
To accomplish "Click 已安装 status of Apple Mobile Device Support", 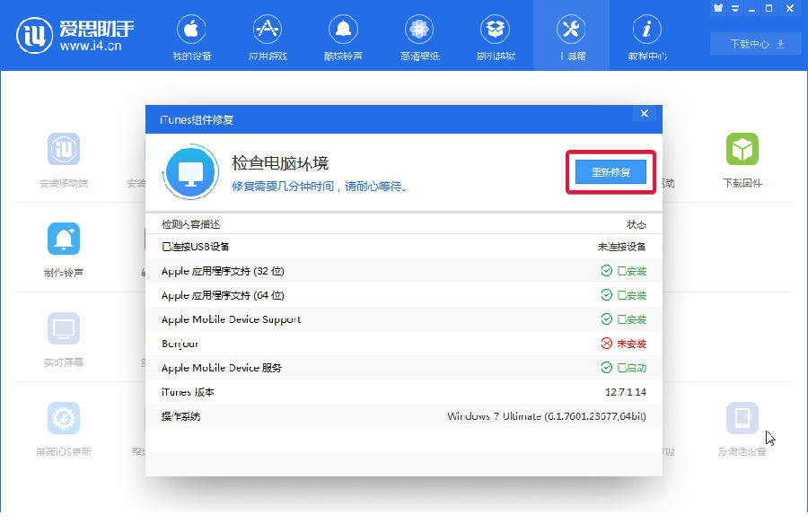I will point(624,319).
